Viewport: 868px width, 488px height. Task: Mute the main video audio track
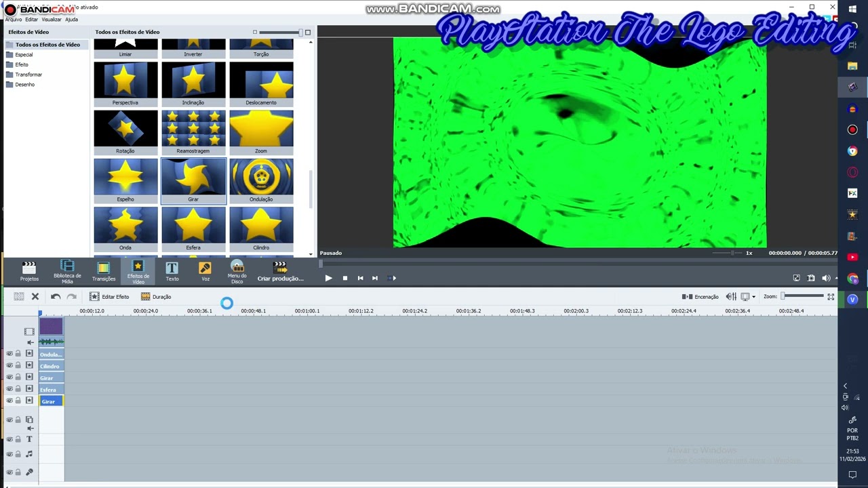tap(30, 342)
